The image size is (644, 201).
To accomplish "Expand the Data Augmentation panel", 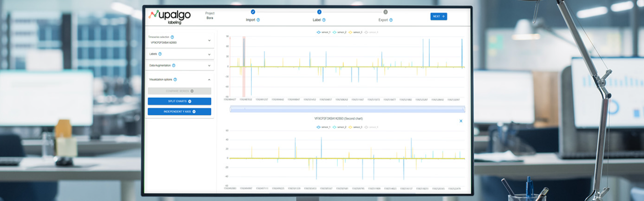I will (209, 66).
